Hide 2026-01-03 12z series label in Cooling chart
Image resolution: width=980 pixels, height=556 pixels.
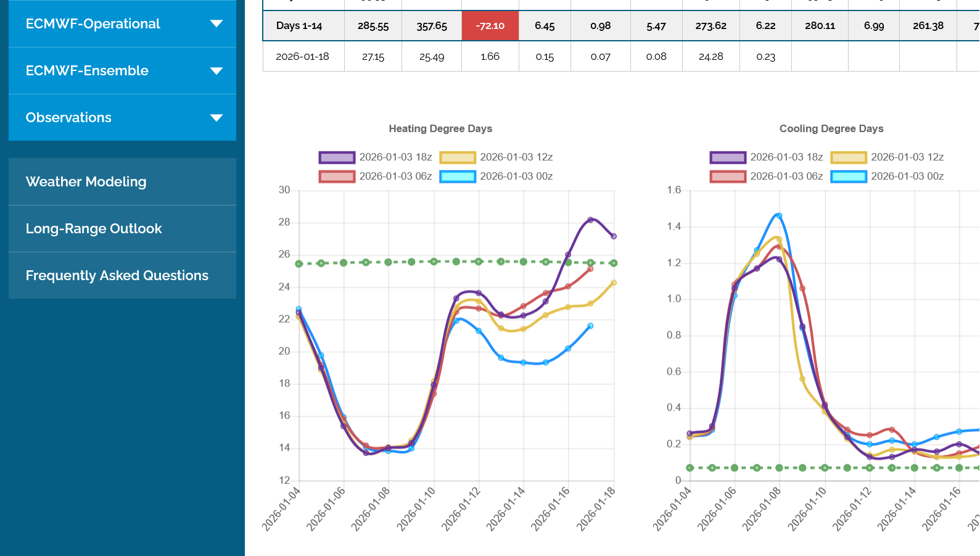(x=907, y=157)
